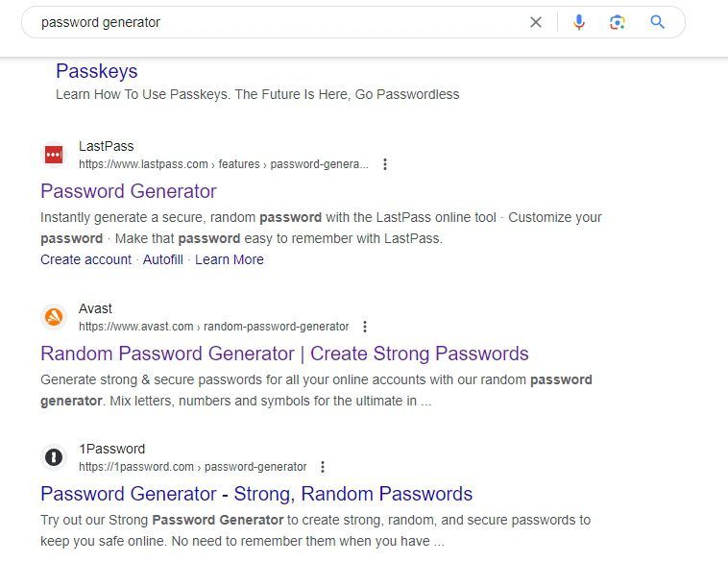Start voice search with the microphone icon
Screen dimensions: 728x562
point(578,22)
